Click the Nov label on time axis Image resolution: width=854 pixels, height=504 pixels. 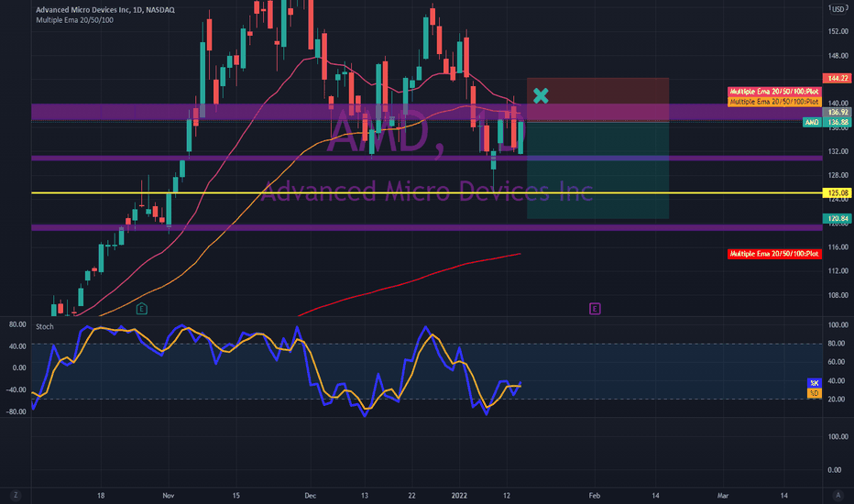click(x=168, y=496)
